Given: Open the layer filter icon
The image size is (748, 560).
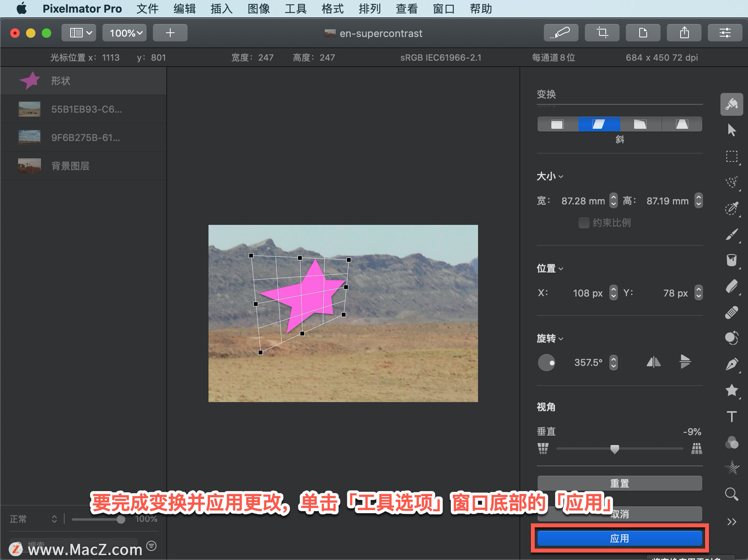Looking at the screenshot, I should pos(151,546).
